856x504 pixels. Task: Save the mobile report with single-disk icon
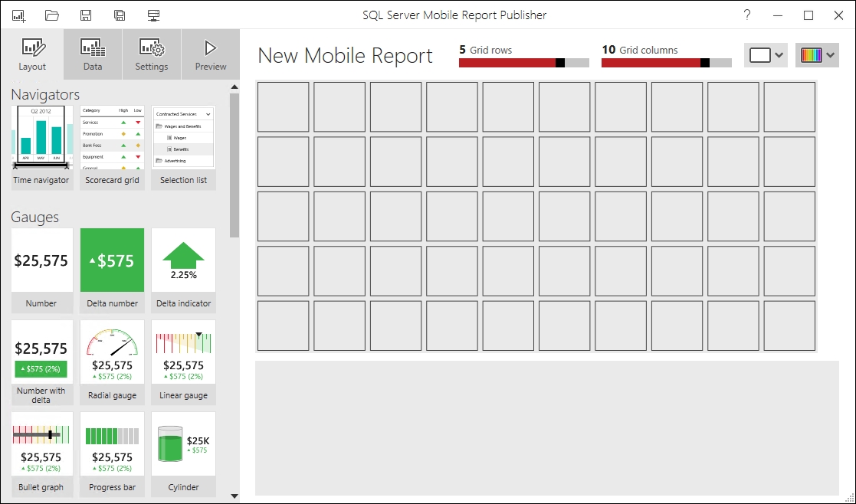click(86, 15)
